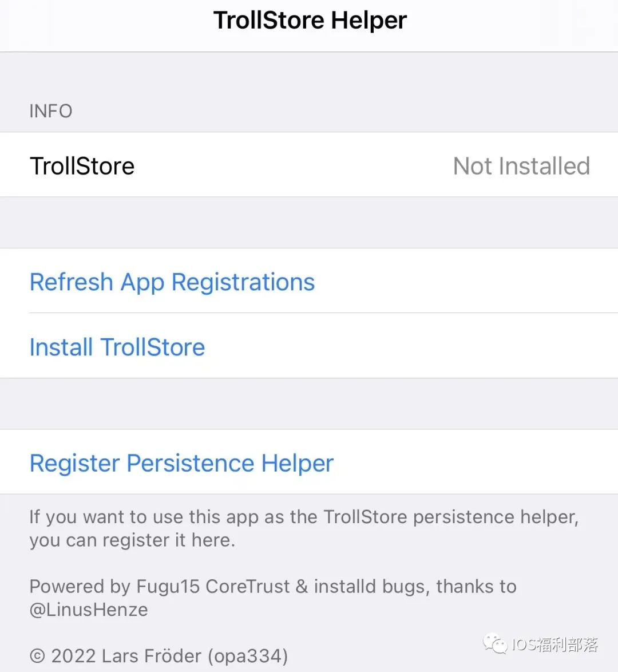Tap Install TrollStore
This screenshot has width=618, height=672.
click(x=309, y=346)
